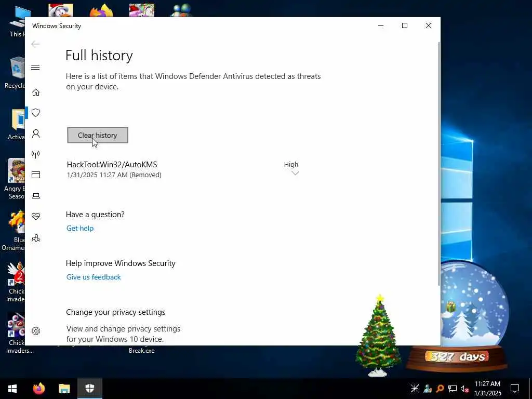The height and width of the screenshot is (399, 532).
Task: Open Firewall & network protection icon
Action: (36, 154)
